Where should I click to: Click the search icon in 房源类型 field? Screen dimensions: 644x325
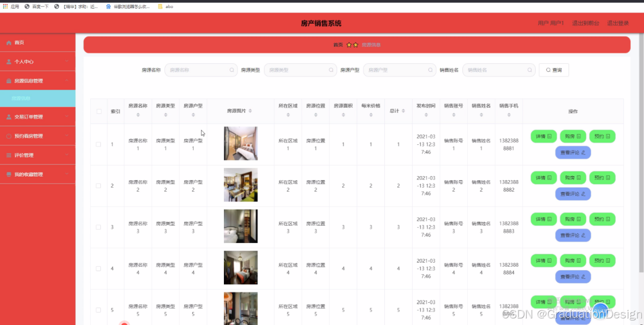tap(331, 70)
